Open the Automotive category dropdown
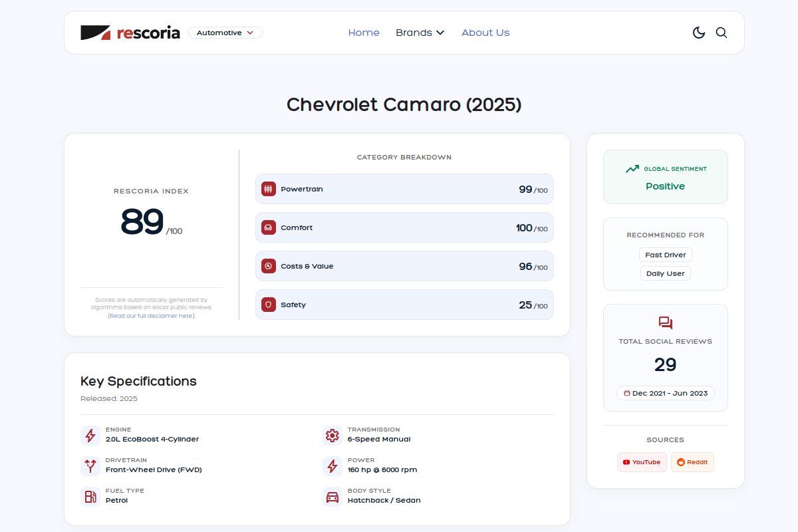This screenshot has height=532, width=798. (225, 33)
